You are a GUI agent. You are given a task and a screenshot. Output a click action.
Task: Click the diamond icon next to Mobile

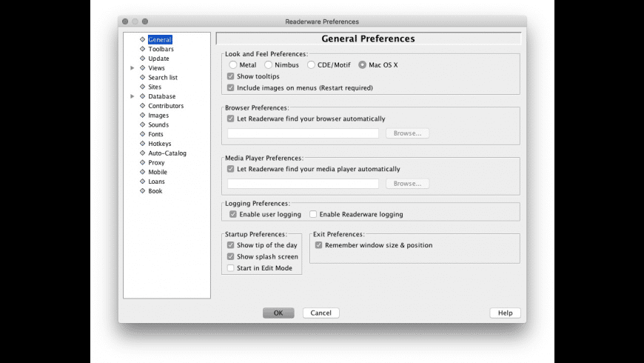[x=143, y=172]
